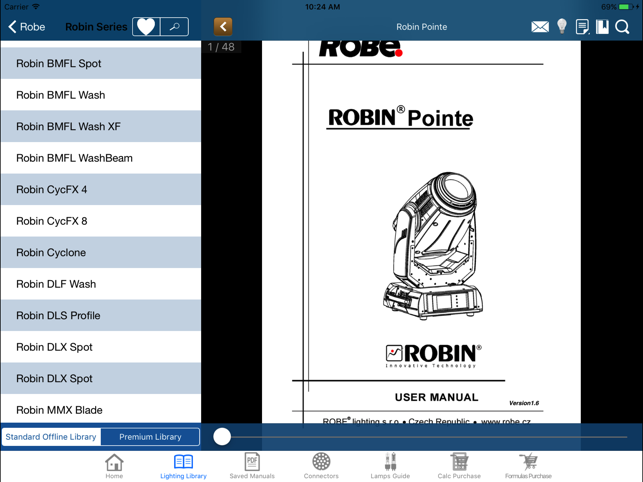The width and height of the screenshot is (643, 482).
Task: Go to the Home tab
Action: pos(114,466)
